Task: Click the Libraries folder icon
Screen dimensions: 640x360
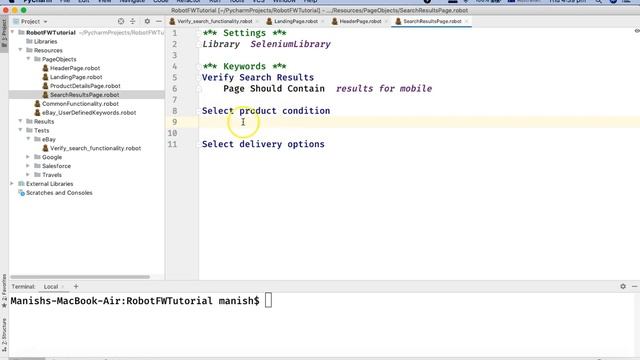Action: [x=29, y=41]
